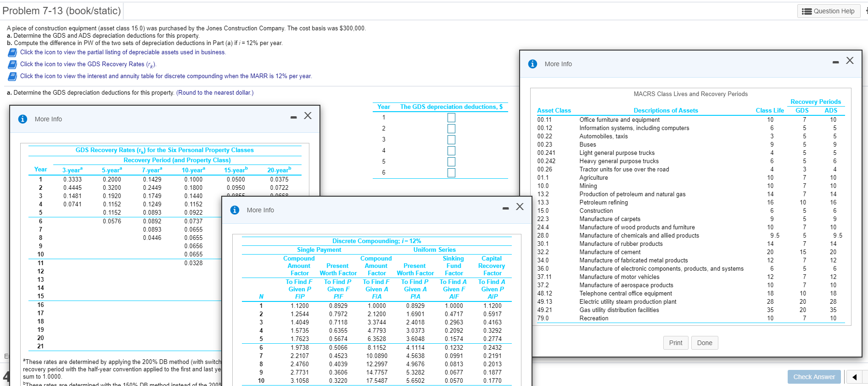The image size is (868, 386).
Task: Open Question Help menu
Action: (829, 11)
